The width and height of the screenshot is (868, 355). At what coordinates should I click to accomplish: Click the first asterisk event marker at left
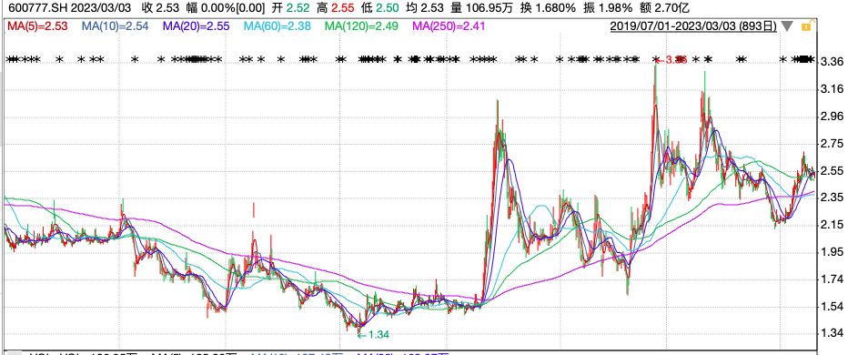coord(9,58)
